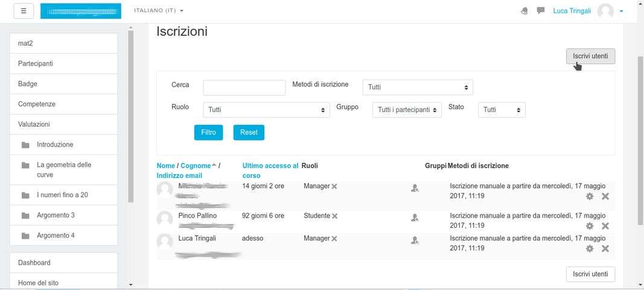Viewport: 644px width, 290px height.
Task: Click the bottom Iscrivi utenti button
Action: coord(590,274)
